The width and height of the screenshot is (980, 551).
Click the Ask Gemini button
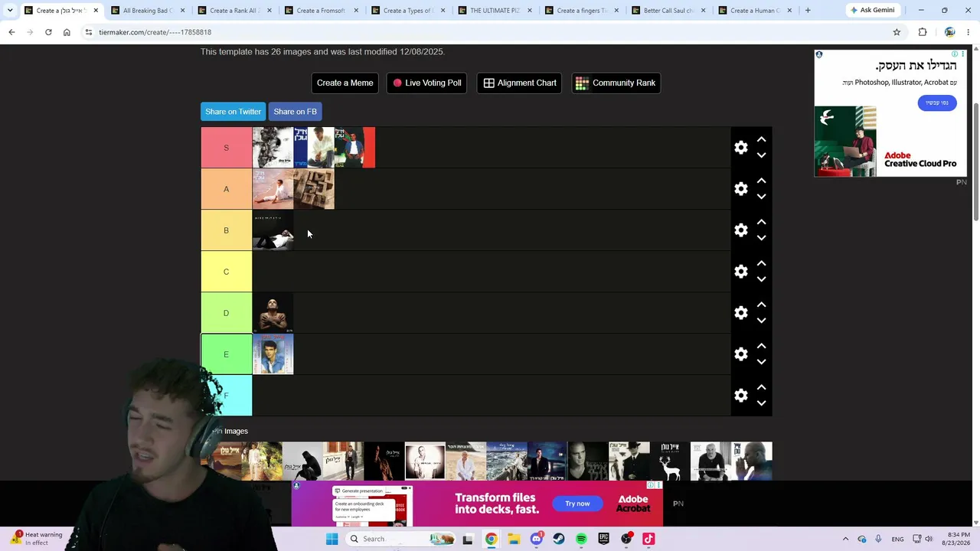[x=871, y=11]
